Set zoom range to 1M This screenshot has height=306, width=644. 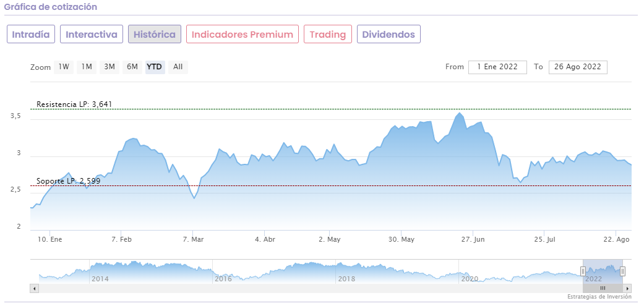(x=87, y=67)
